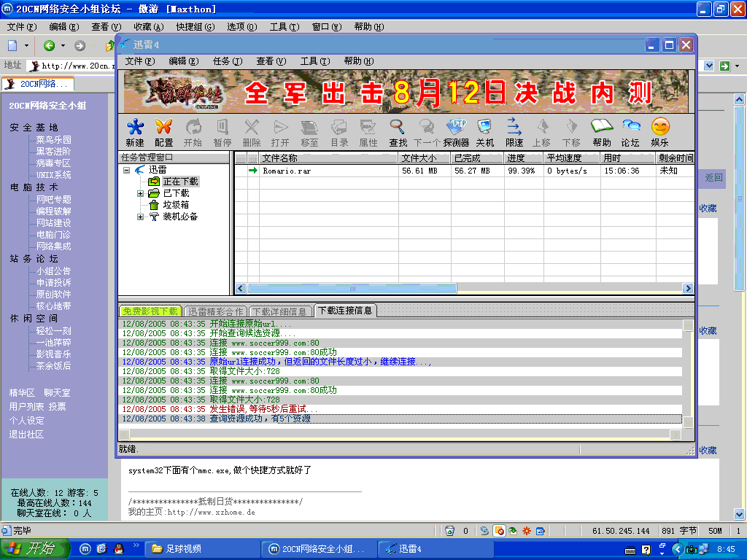Click the 属性 (Properties) toolbar icon
Screen dimensions: 747x560
coord(368,133)
